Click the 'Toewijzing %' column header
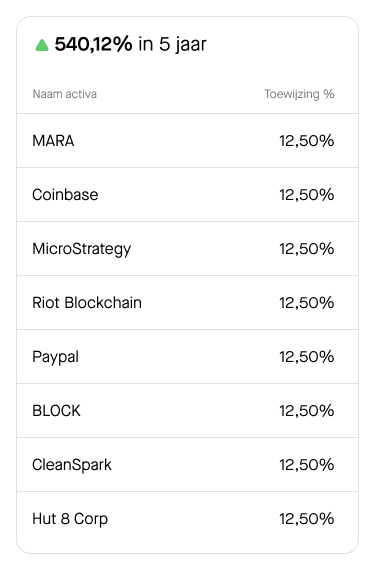Image resolution: width=375 pixels, height=570 pixels. tap(299, 94)
